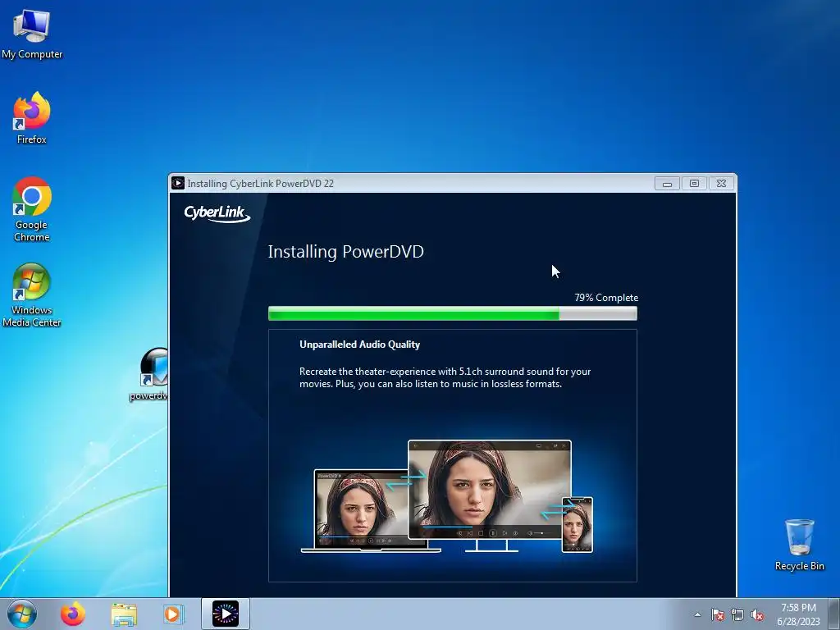
Task: Select the Windows Media Center shortcut
Action: [x=32, y=294]
